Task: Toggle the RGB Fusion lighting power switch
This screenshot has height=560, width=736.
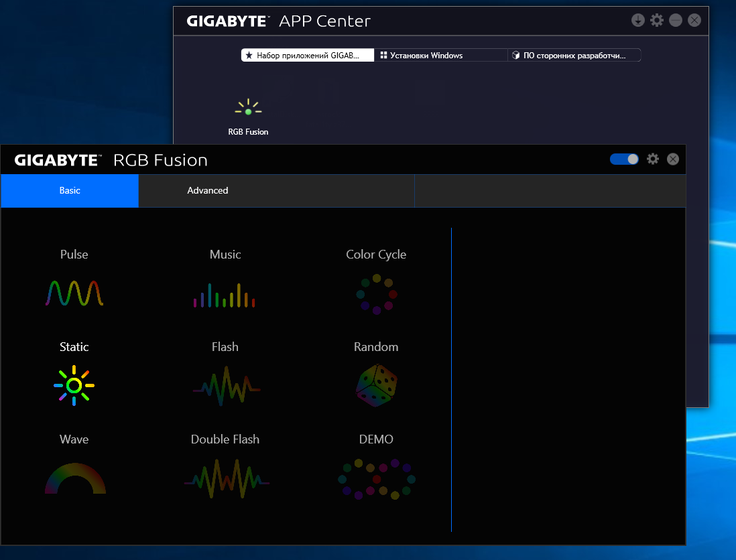Action: click(624, 159)
